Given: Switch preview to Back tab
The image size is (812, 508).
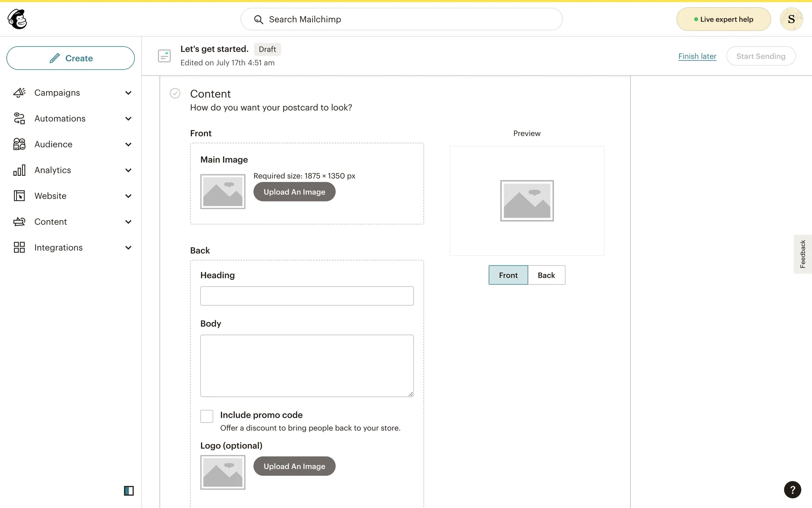Looking at the screenshot, I should coord(546,275).
